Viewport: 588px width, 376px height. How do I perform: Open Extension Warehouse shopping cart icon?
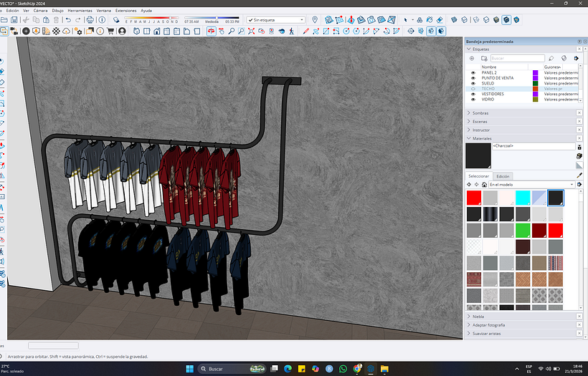pyautogui.click(x=110, y=31)
